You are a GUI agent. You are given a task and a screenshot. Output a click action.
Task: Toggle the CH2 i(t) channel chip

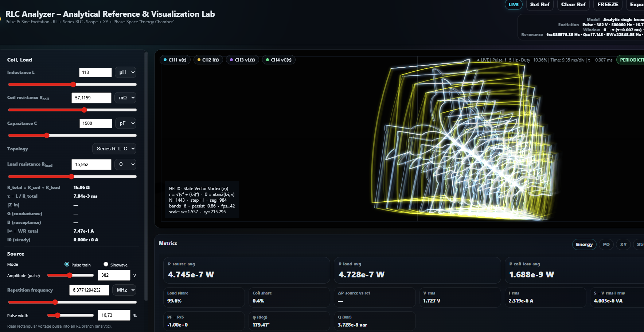(208, 60)
